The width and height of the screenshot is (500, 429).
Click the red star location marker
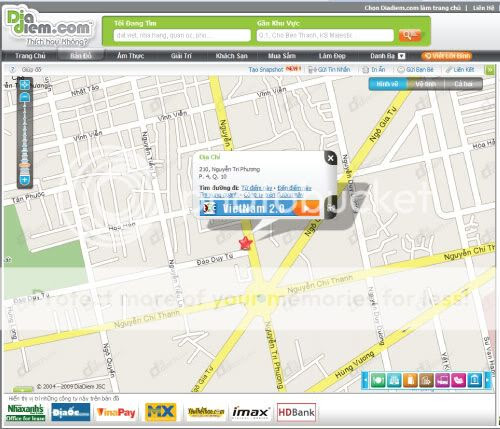point(246,243)
